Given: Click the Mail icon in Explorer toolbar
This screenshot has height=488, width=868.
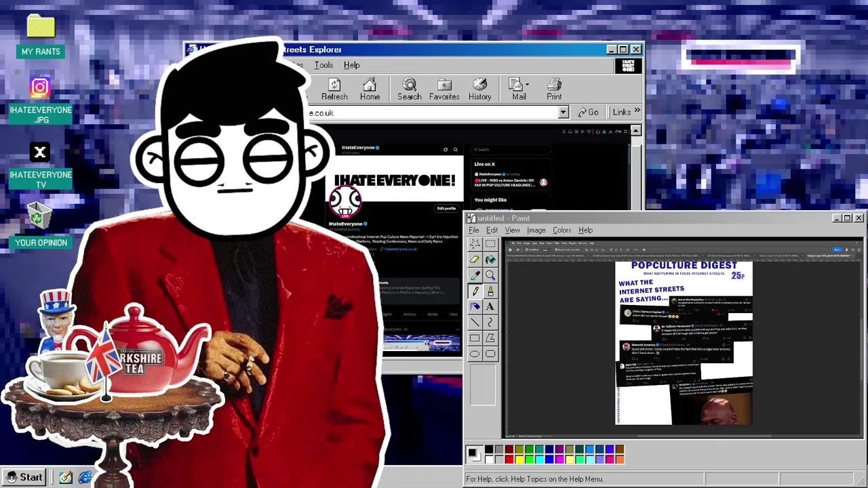Looking at the screenshot, I should point(518,89).
